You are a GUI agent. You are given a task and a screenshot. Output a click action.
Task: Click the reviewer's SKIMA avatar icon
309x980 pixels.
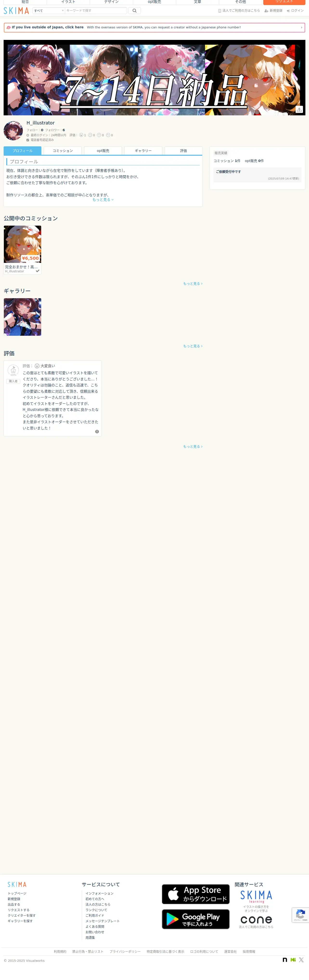click(13, 370)
